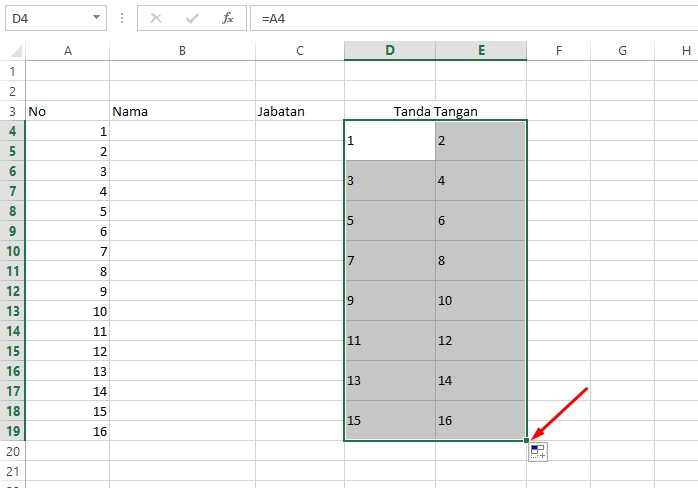Select column E header
698x488 pixels.
pyautogui.click(x=481, y=51)
